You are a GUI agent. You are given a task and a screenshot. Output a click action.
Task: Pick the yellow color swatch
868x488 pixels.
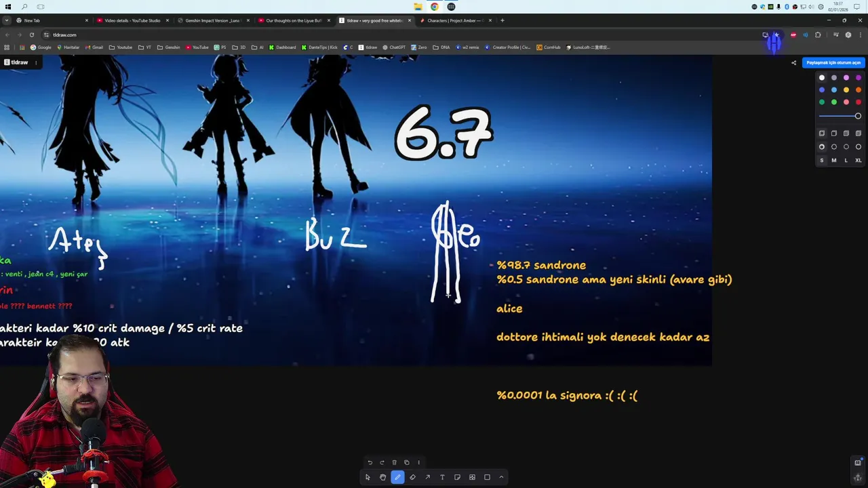[846, 90]
